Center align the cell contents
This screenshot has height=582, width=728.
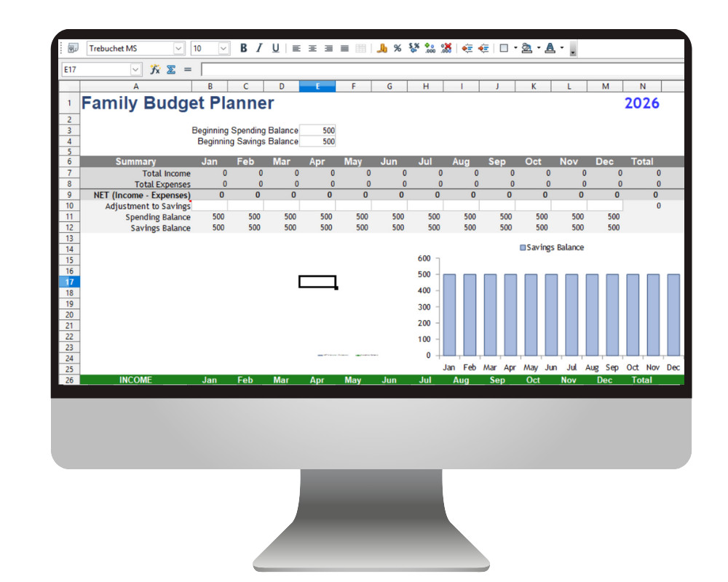click(312, 48)
